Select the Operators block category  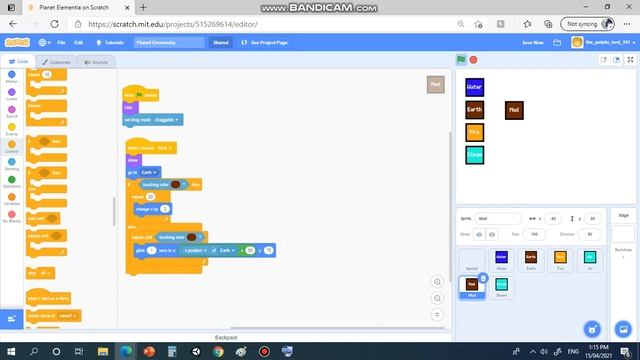click(x=11, y=182)
